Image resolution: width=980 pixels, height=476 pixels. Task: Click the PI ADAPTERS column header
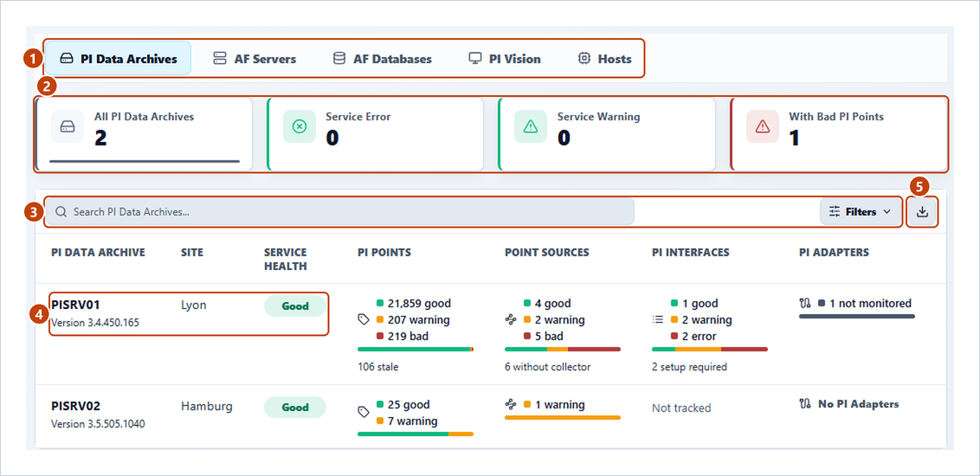(834, 253)
